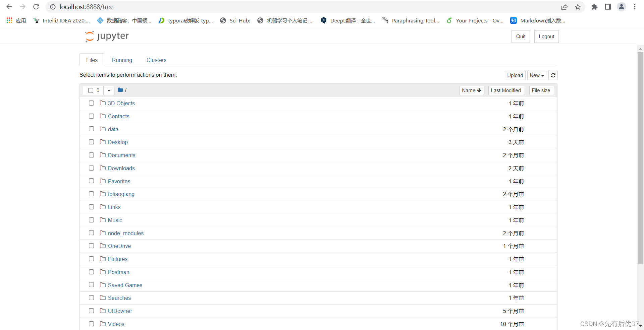Open the browser extensions puzzle icon
644x330 pixels.
click(x=594, y=7)
